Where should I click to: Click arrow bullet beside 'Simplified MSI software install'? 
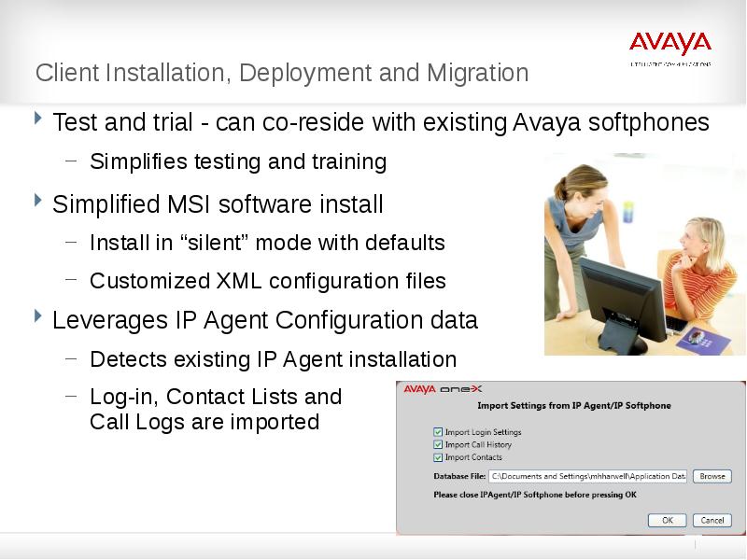[38, 201]
